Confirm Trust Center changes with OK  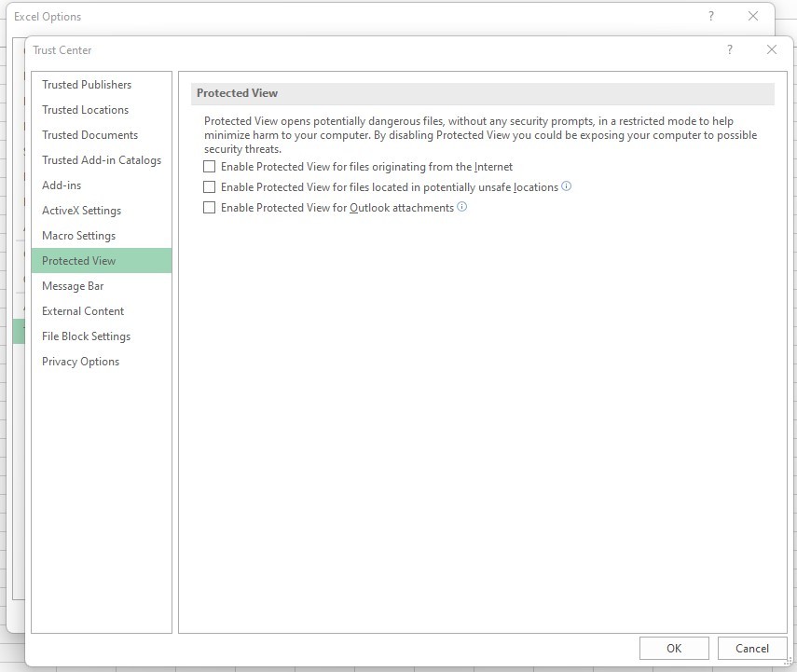pos(674,648)
